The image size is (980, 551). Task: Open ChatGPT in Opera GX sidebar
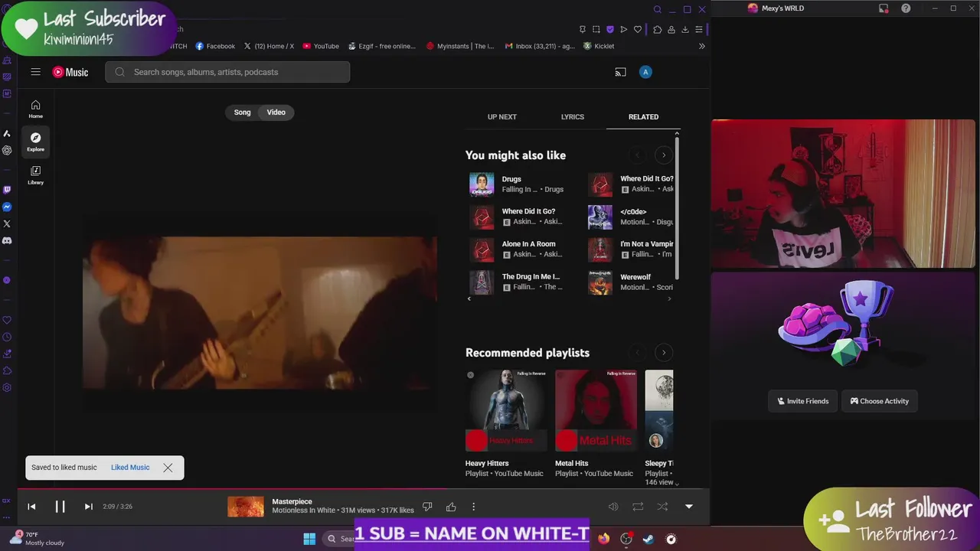point(7,150)
